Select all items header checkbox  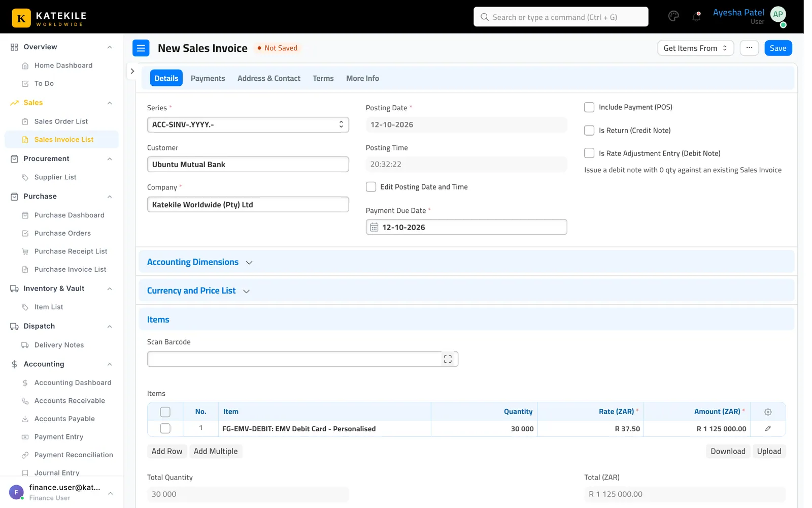(165, 412)
